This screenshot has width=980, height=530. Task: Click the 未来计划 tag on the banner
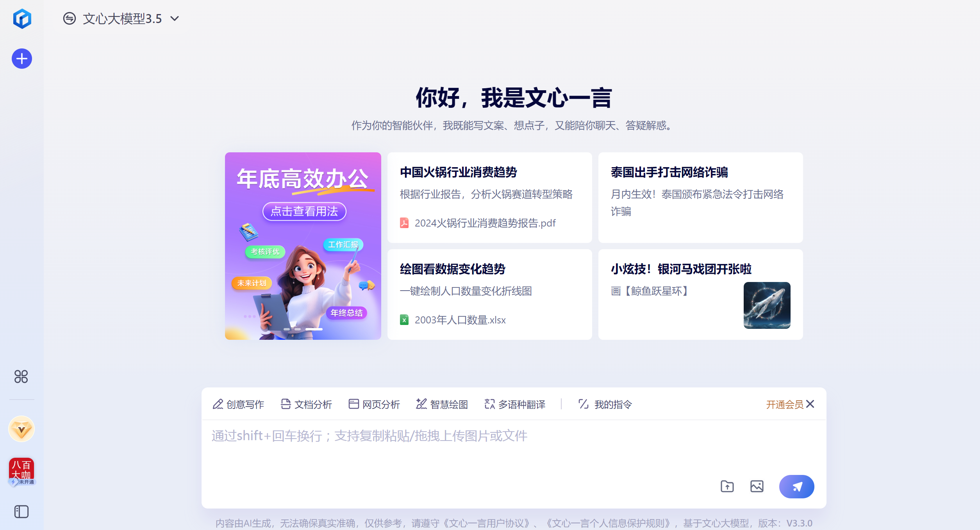(252, 283)
